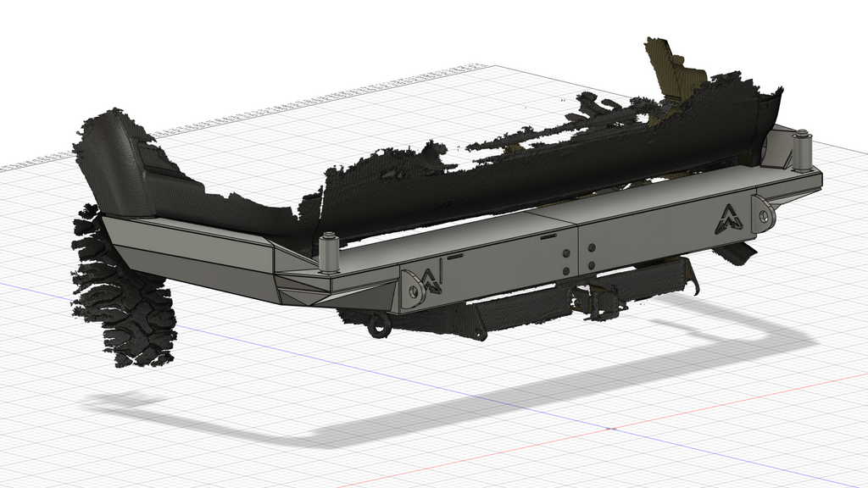The height and width of the screenshot is (488, 868).
Task: Click the tow ring beneath the left bumper
Action: pos(378,324)
